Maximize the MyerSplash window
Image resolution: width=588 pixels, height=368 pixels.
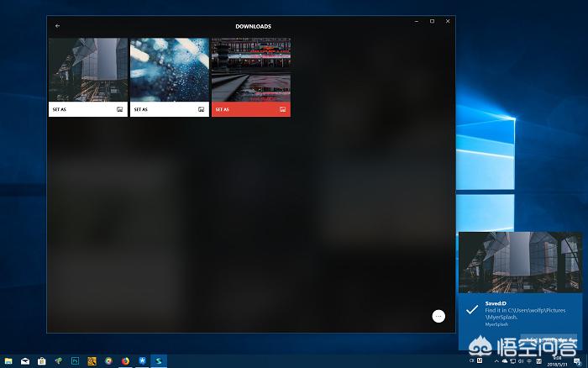(x=432, y=21)
